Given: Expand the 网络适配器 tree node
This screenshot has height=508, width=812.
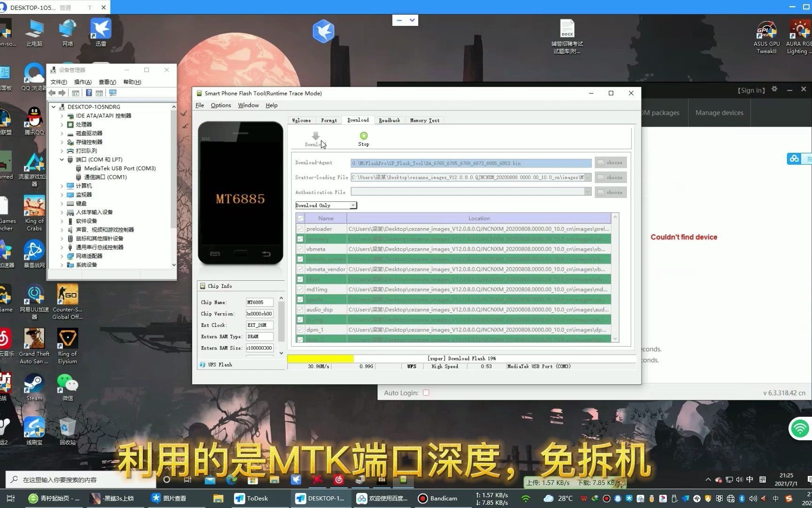Looking at the screenshot, I should pos(62,256).
